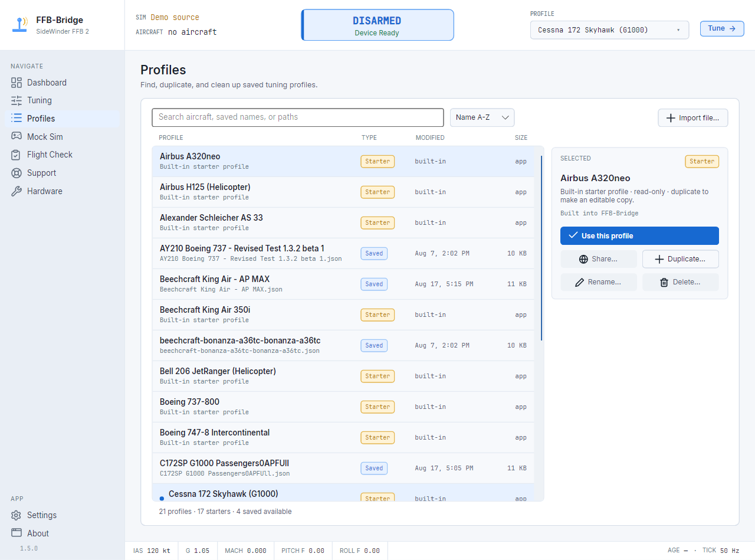The height and width of the screenshot is (560, 755).
Task: Click the PITCH F 0.00 status value
Action: (303, 551)
